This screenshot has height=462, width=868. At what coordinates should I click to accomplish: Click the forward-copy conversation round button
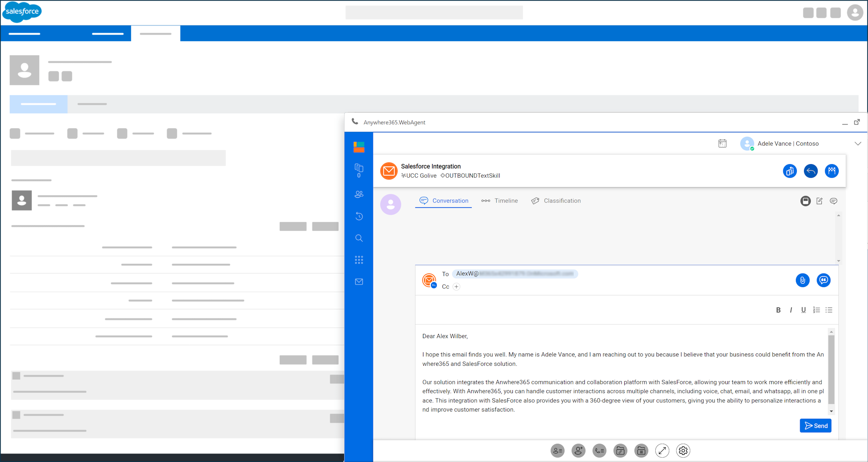pos(790,171)
